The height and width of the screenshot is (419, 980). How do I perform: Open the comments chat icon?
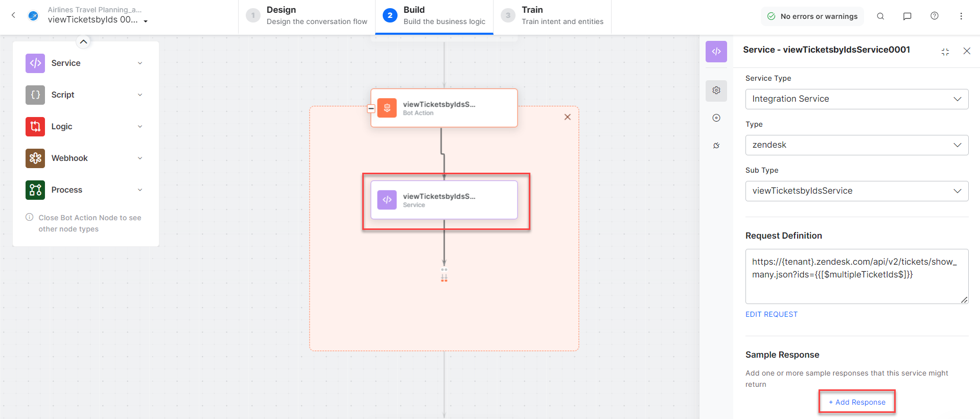coord(907,16)
